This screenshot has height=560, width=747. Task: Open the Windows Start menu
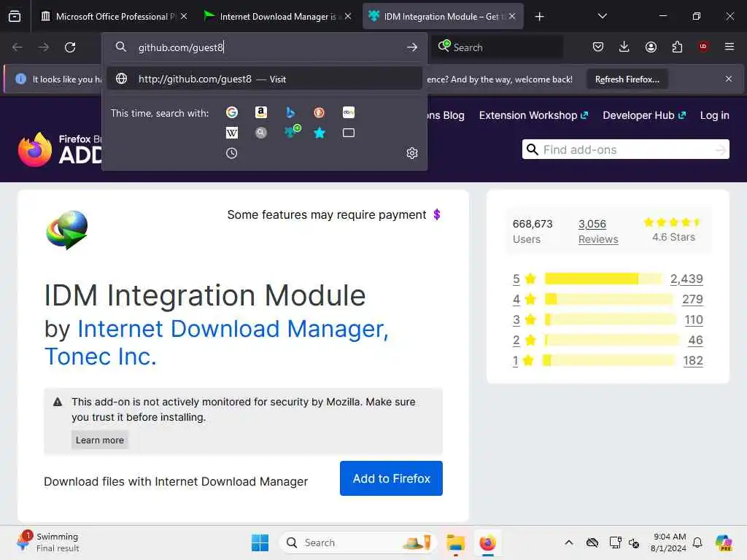(x=260, y=542)
